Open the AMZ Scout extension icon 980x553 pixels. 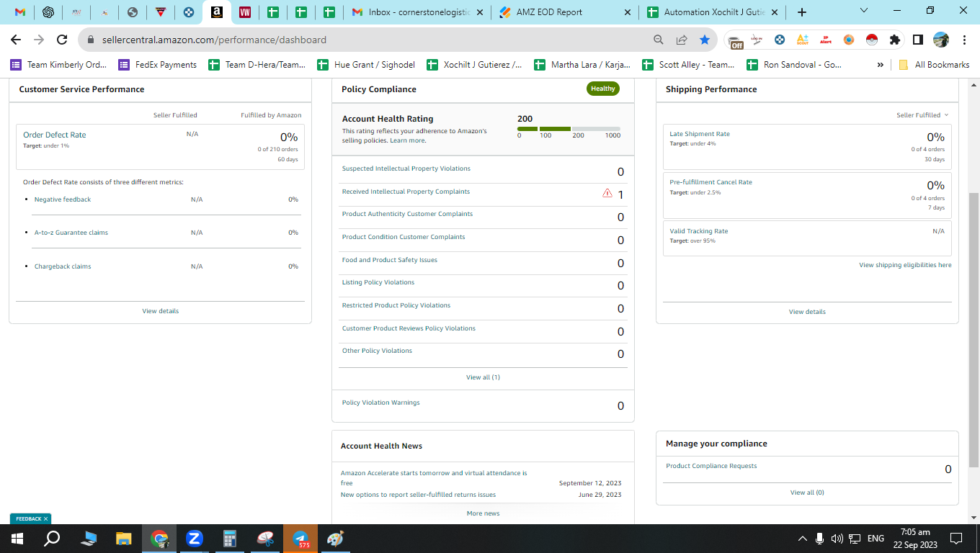[x=803, y=40]
